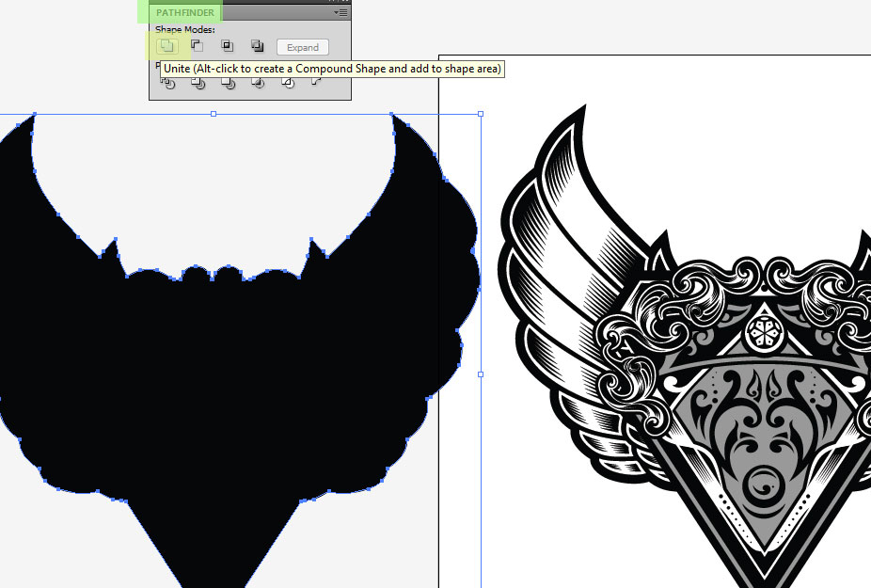Click the Exclude shape mode icon
The width and height of the screenshot is (871, 588).
[x=256, y=45]
